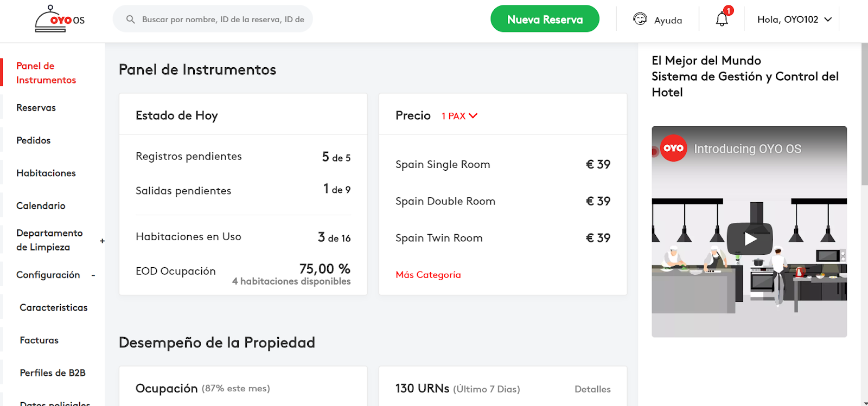This screenshot has height=406, width=868.
Task: Open Detalles for URNs
Action: click(x=592, y=389)
